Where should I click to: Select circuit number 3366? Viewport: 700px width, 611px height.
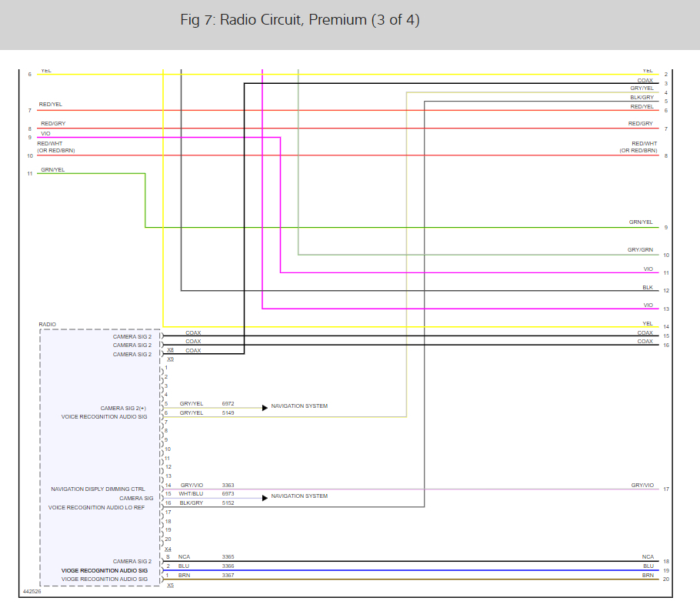click(x=228, y=566)
